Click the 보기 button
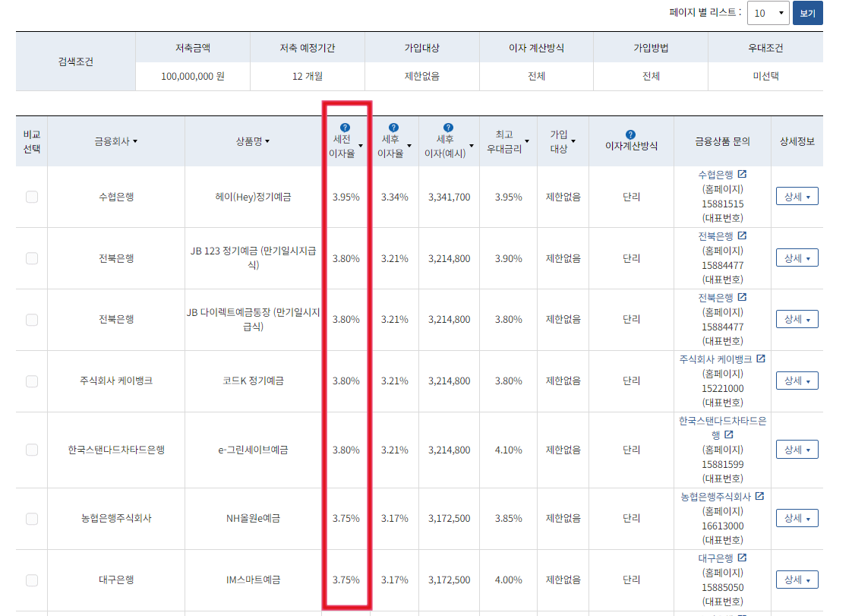The height and width of the screenshot is (616, 852). [x=807, y=13]
